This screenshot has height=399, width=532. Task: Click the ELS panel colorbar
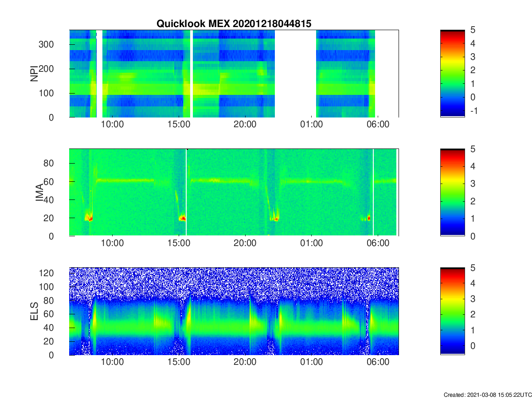[453, 311]
